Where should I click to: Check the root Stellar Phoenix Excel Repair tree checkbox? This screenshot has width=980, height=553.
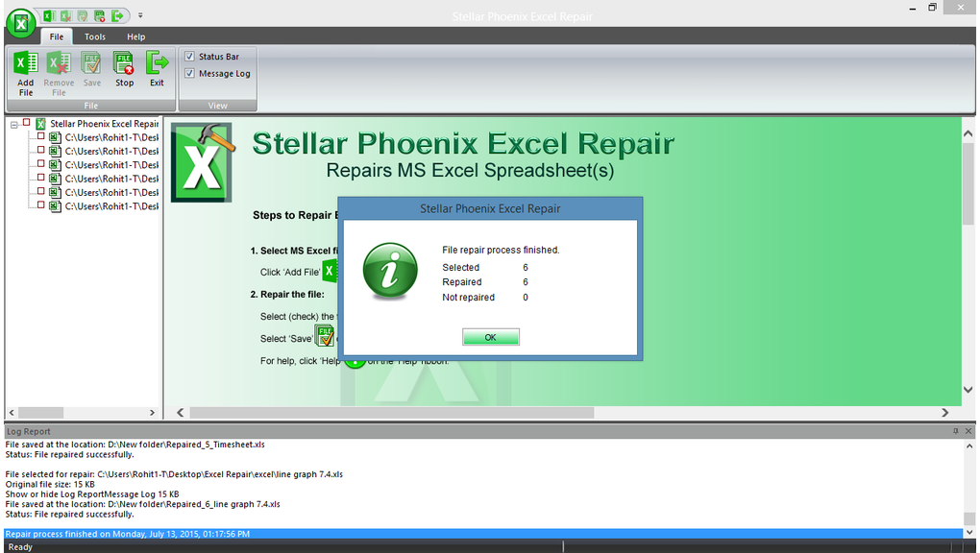pyautogui.click(x=26, y=123)
